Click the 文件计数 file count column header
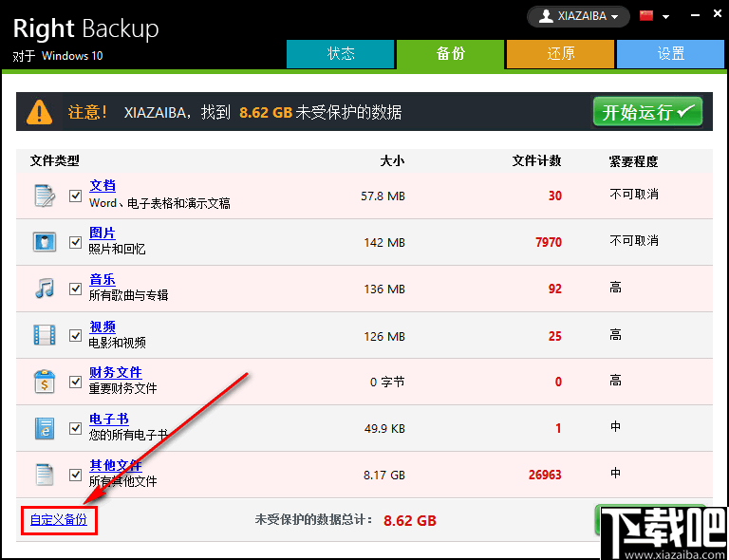Screen dimensions: 729x560 (x=536, y=160)
